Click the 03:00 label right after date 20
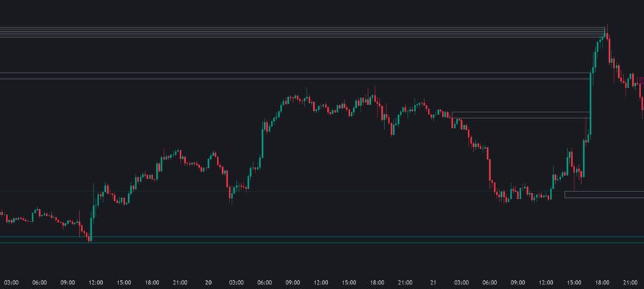644x289 pixels. coord(236,282)
